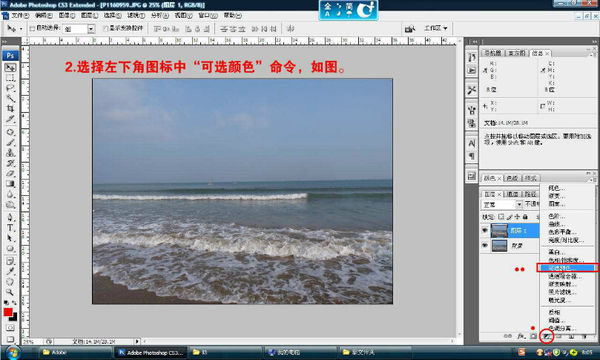The height and width of the screenshot is (360, 600).
Task: Select the Crop tool
Action: (x=10, y=109)
